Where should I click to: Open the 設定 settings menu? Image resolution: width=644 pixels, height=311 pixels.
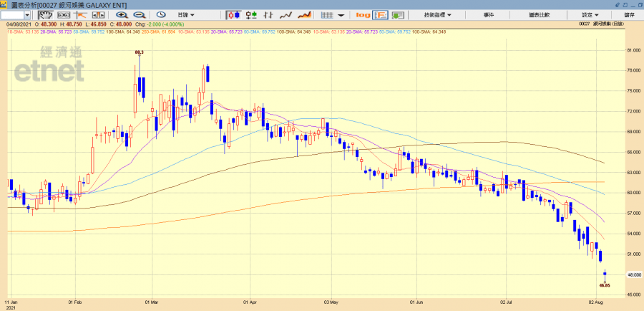pyautogui.click(x=590, y=14)
